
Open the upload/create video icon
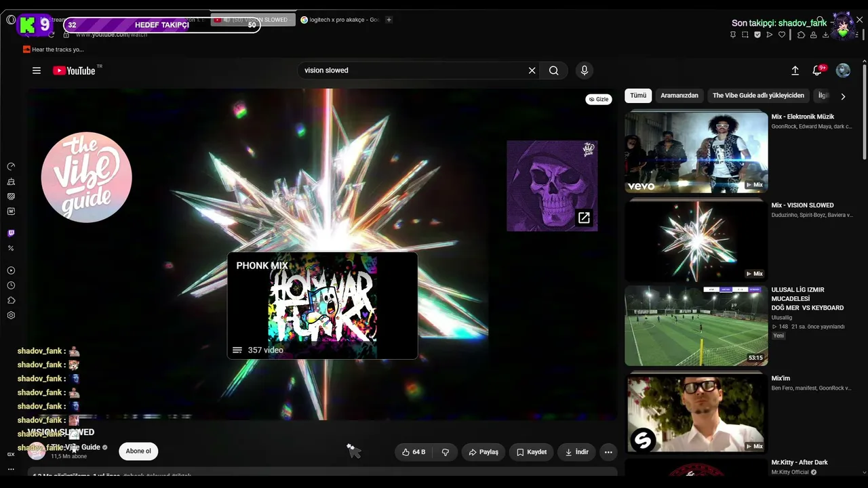coord(795,70)
